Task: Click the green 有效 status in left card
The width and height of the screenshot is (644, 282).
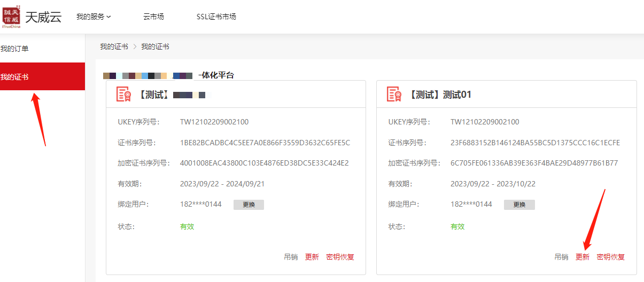Action: 187,226
